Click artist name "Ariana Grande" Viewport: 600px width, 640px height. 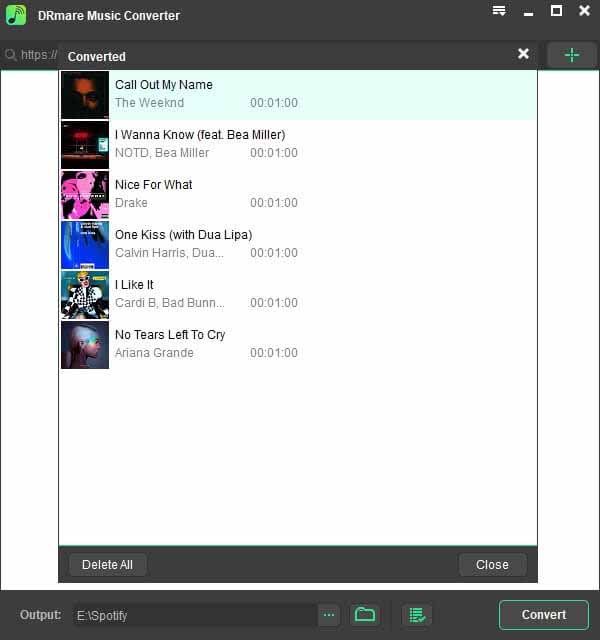point(154,353)
